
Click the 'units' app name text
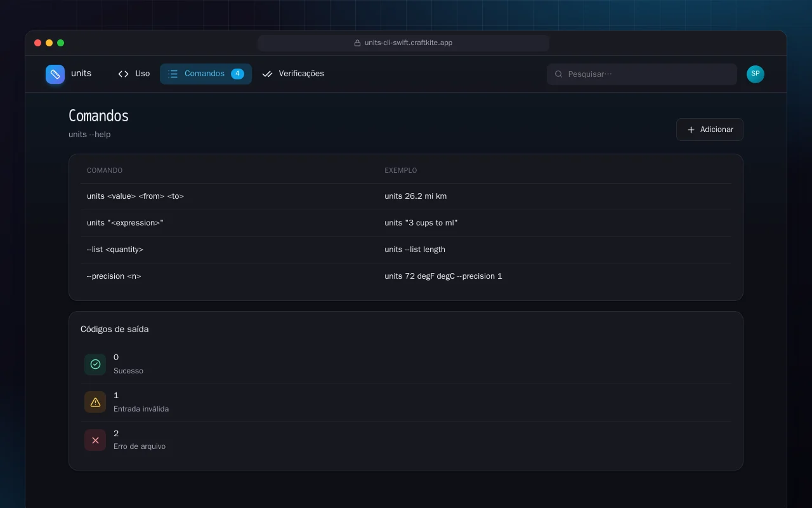81,74
